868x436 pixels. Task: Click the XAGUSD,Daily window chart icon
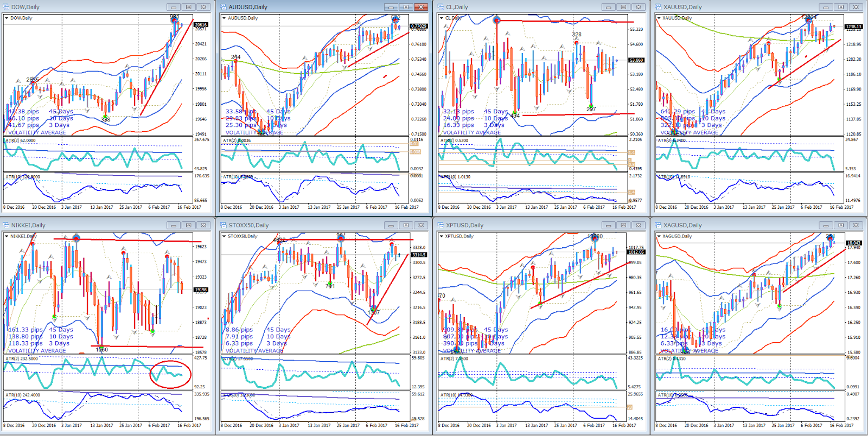[x=659, y=225]
